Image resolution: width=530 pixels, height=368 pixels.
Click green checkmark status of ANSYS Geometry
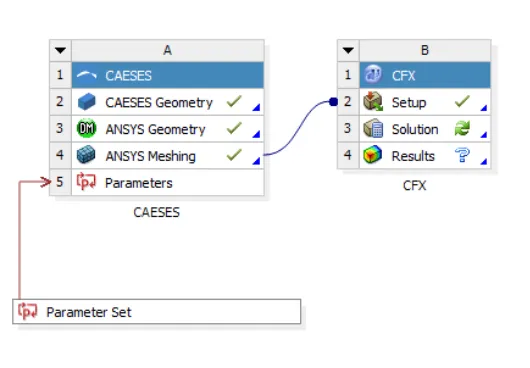pyautogui.click(x=234, y=128)
